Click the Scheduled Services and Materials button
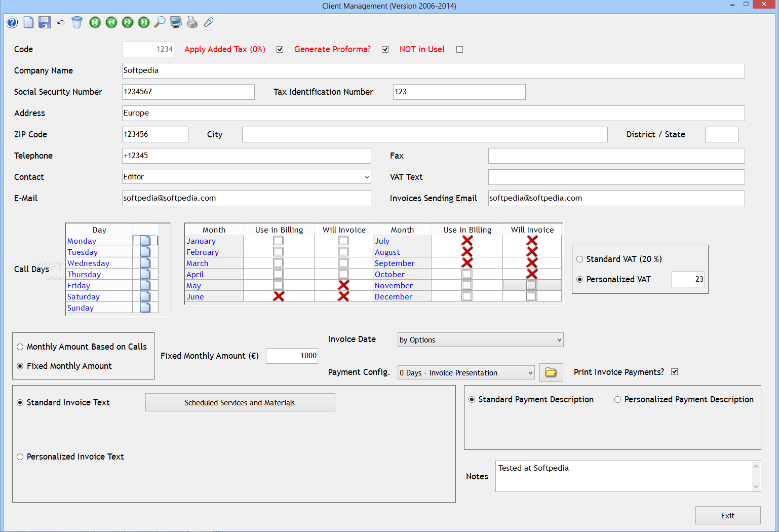 (240, 403)
